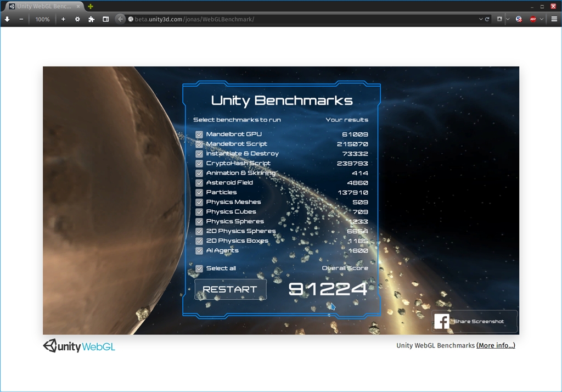Uncheck the Mandelbrot GPU benchmark
562x392 pixels.
coord(199,134)
